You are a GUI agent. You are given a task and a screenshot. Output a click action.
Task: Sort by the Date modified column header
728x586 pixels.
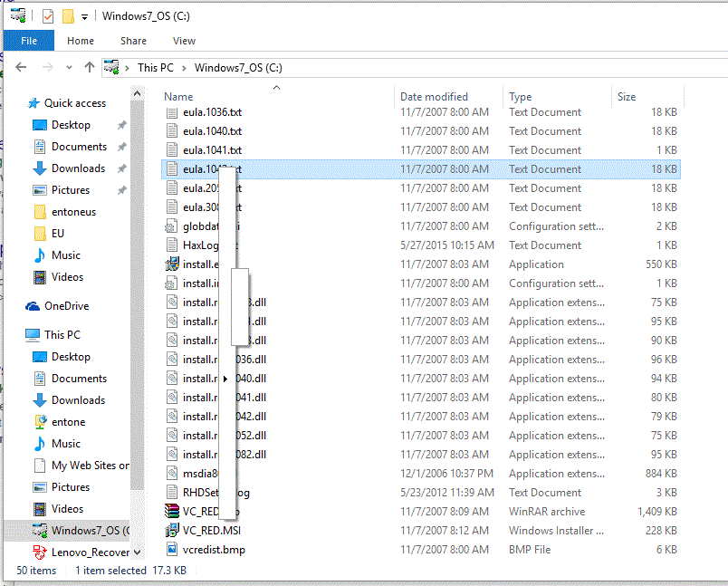(434, 97)
